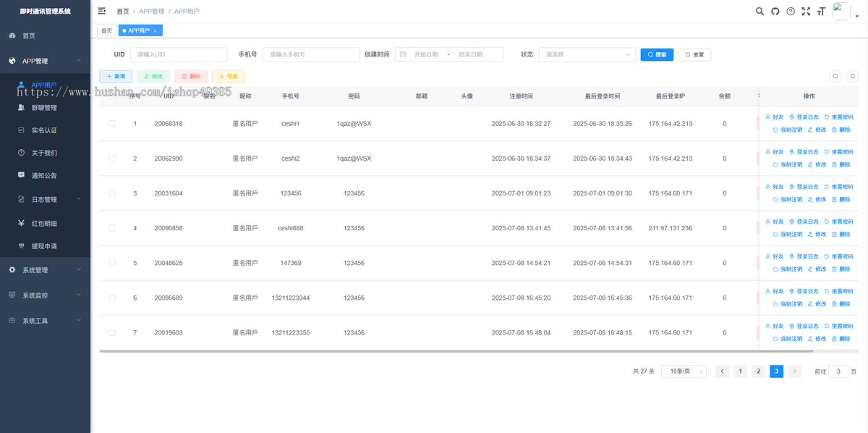Check the row for UID 20019603

pyautogui.click(x=112, y=332)
